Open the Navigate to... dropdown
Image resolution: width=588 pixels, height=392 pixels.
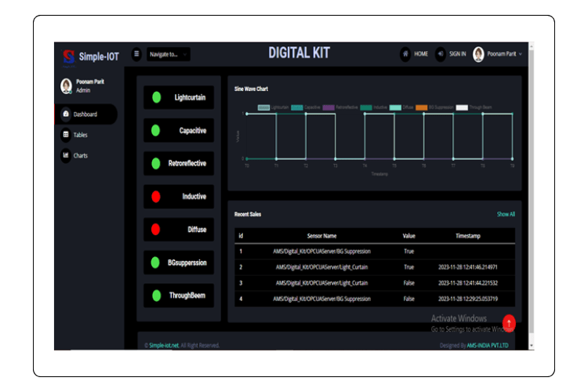[168, 54]
